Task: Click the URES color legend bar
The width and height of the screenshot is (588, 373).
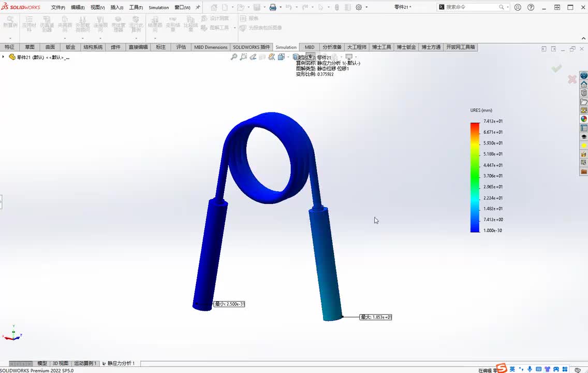Action: (x=475, y=178)
